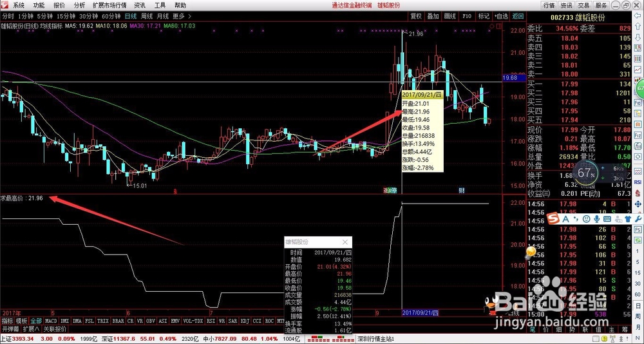This screenshot has width=644, height=344.
Task: Click the Sogou microphone icon
Action: click(x=597, y=218)
